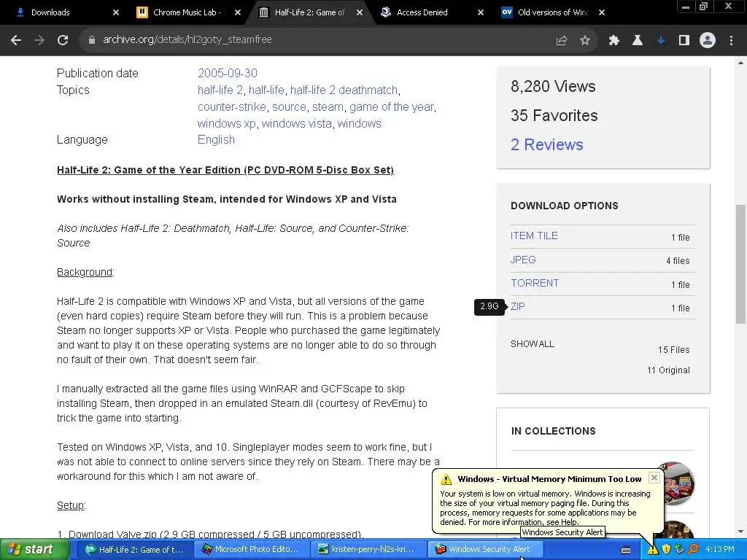Viewport: 747px width, 560px height.
Task: Click the security shield tray icon
Action: 666,550
